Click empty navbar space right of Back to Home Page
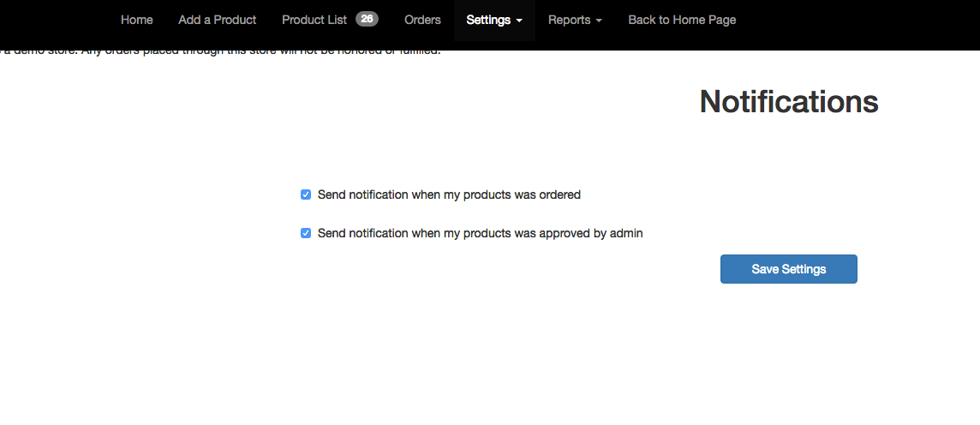 [x=857, y=21]
